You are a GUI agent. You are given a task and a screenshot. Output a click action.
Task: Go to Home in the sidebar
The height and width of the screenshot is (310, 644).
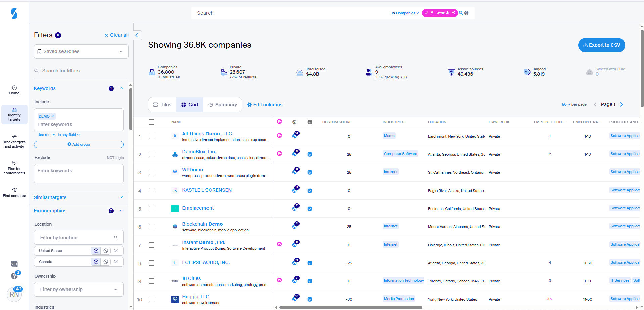click(x=14, y=90)
